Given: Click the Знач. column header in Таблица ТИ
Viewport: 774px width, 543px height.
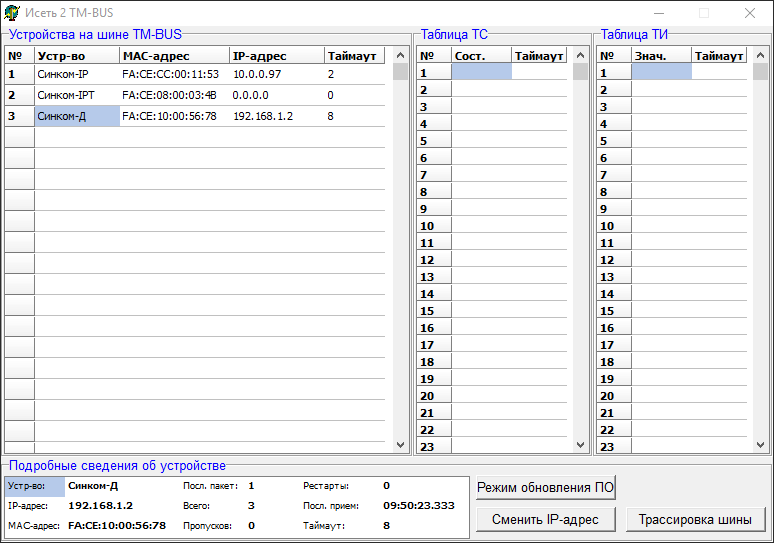Looking at the screenshot, I should (661, 56).
